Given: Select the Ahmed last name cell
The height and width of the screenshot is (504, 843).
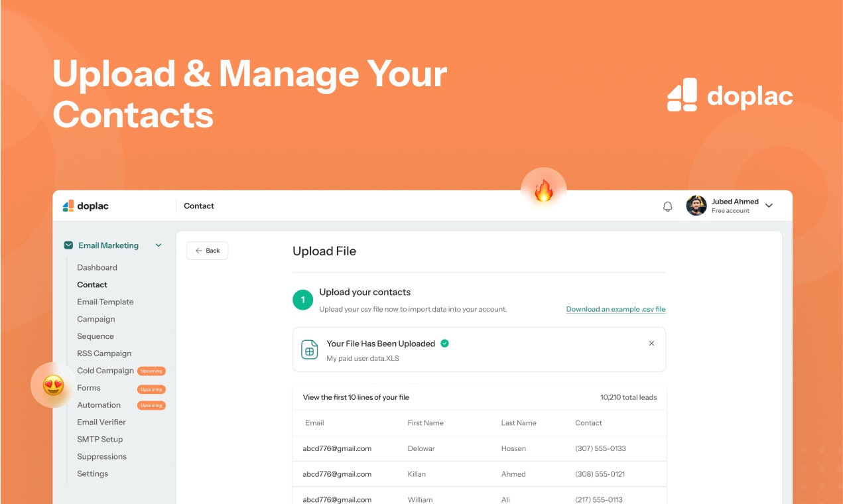Looking at the screenshot, I should [x=513, y=474].
